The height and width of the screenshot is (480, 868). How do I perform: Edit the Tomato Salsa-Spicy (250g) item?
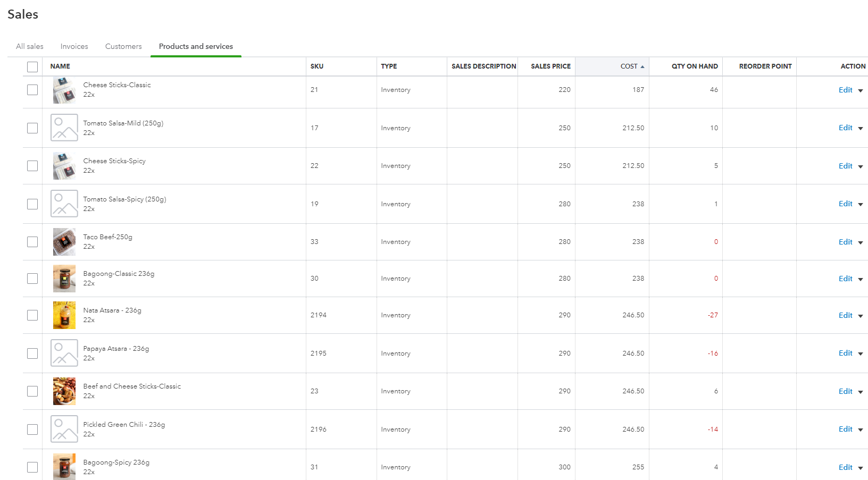pyautogui.click(x=845, y=204)
